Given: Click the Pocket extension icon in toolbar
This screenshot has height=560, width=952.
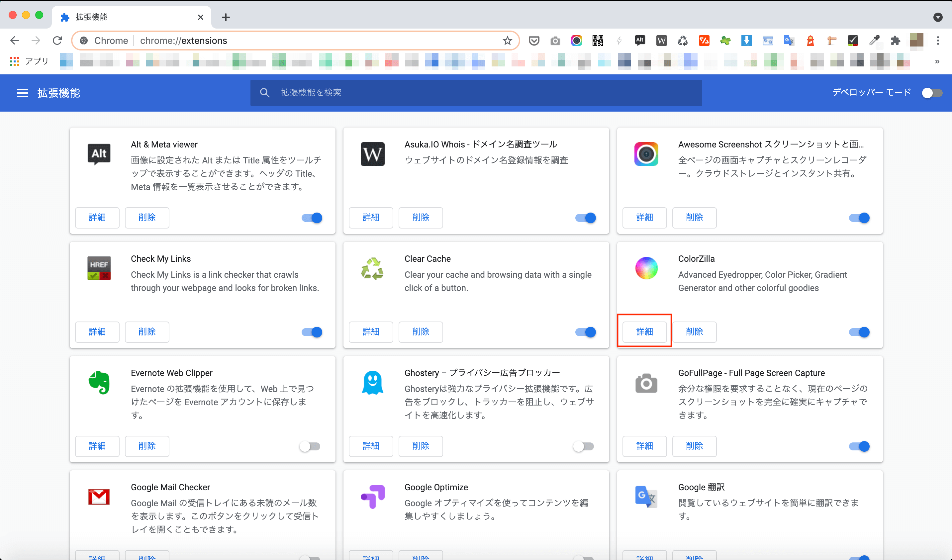Looking at the screenshot, I should (x=534, y=41).
